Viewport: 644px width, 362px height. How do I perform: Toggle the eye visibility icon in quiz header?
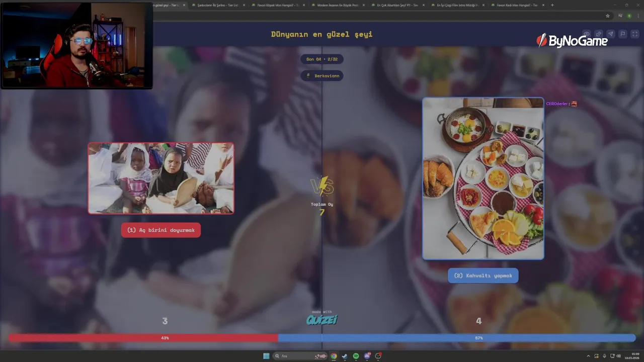(x=587, y=34)
